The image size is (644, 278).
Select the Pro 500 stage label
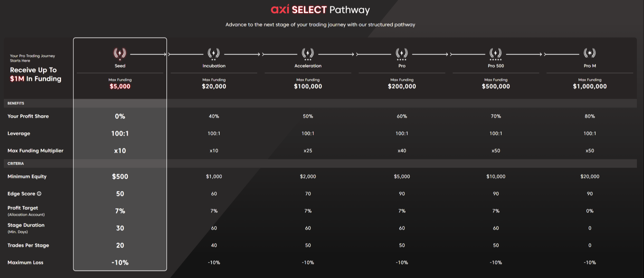pos(496,66)
